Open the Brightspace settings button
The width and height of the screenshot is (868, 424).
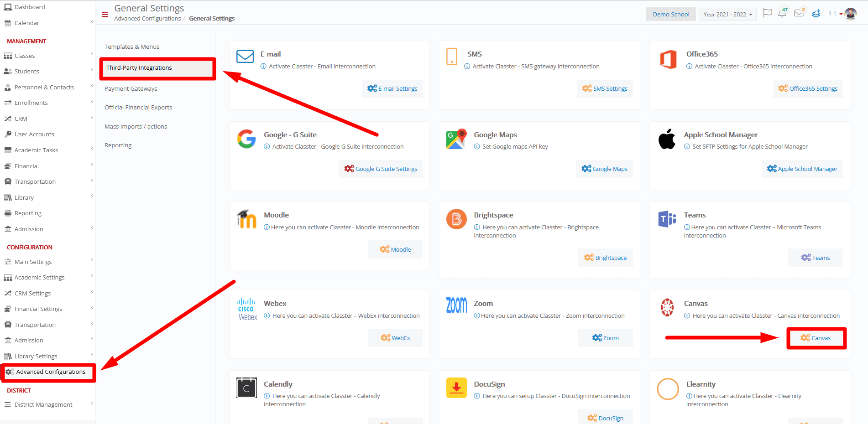(606, 258)
